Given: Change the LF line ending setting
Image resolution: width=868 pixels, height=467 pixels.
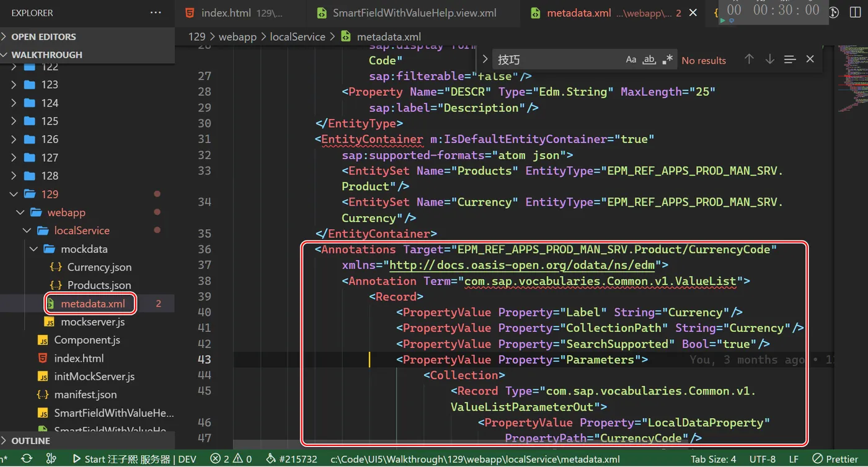Looking at the screenshot, I should point(793,459).
